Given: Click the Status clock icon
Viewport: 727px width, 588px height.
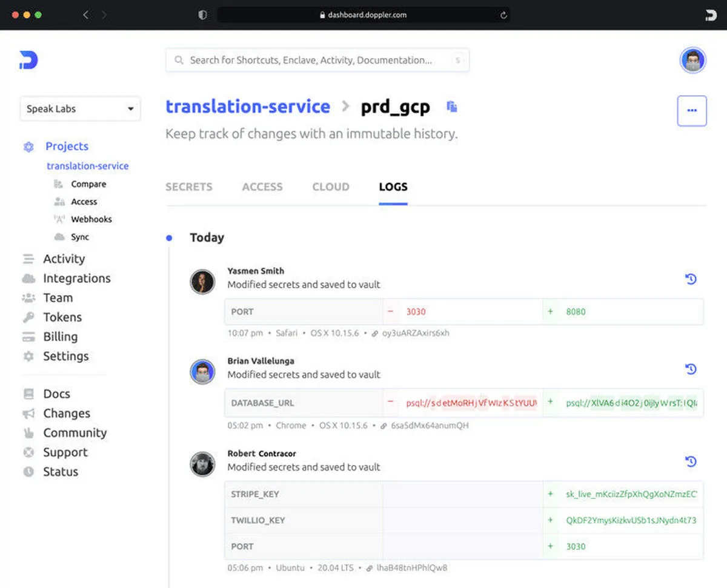Looking at the screenshot, I should click(x=28, y=472).
